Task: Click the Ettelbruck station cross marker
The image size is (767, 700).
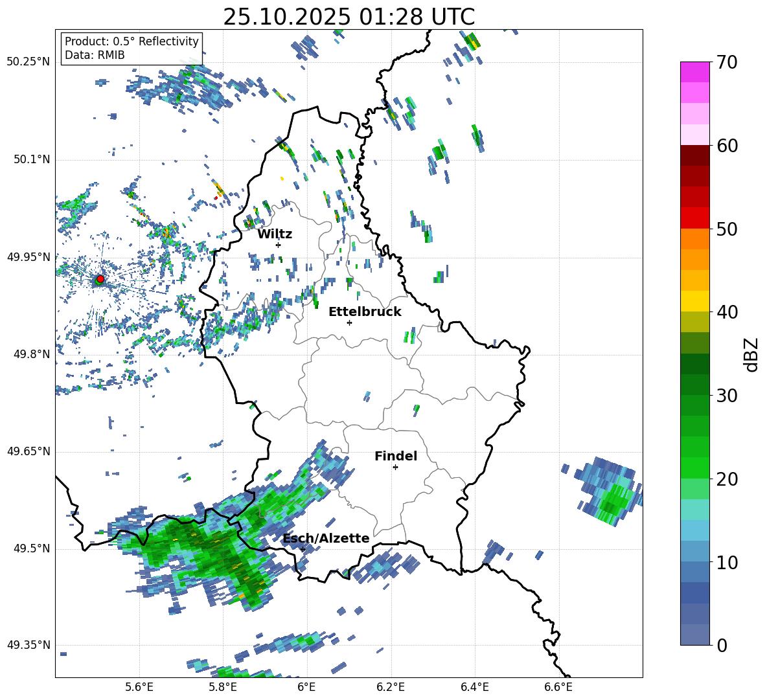Action: pyautogui.click(x=349, y=322)
